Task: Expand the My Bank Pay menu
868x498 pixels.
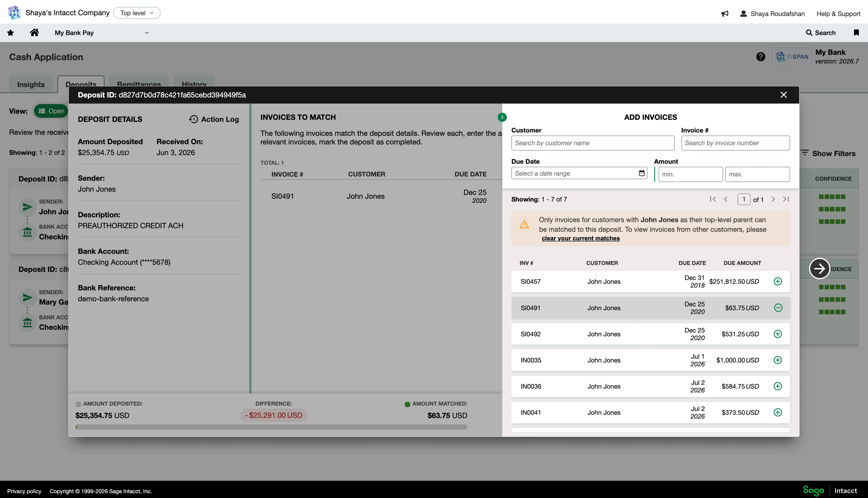Action: [x=102, y=33]
